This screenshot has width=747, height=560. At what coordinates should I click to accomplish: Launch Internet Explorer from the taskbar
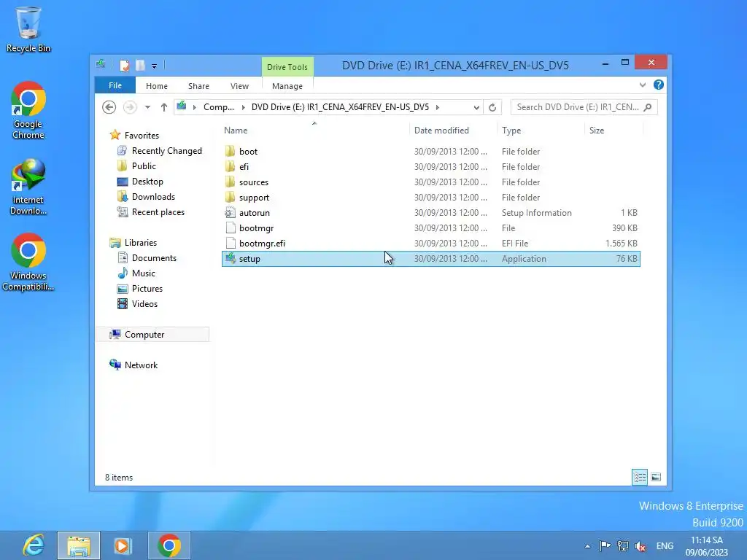tap(34, 545)
